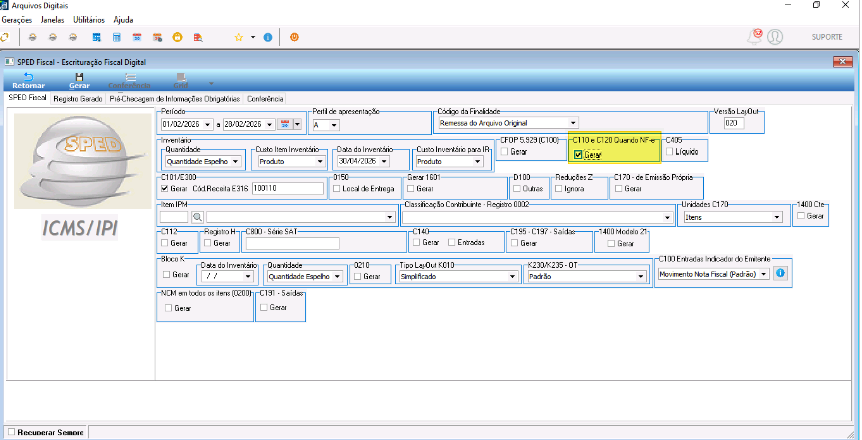Open the notification bell icon

(x=755, y=36)
